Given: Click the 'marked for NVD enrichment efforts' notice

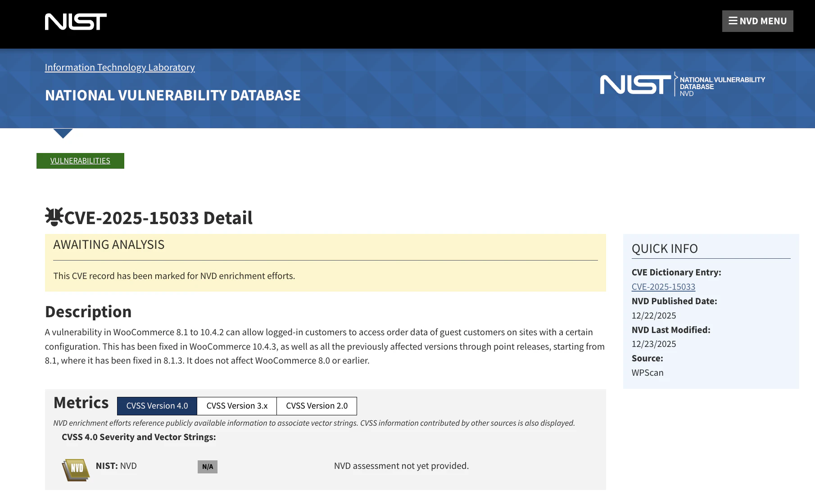Looking at the screenshot, I should click(x=174, y=276).
